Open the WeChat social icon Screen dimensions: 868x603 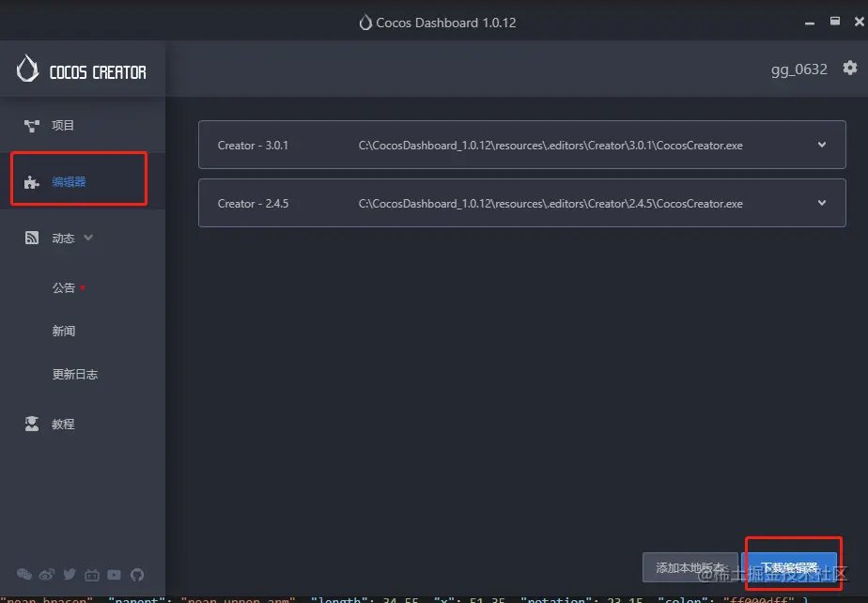[x=24, y=574]
